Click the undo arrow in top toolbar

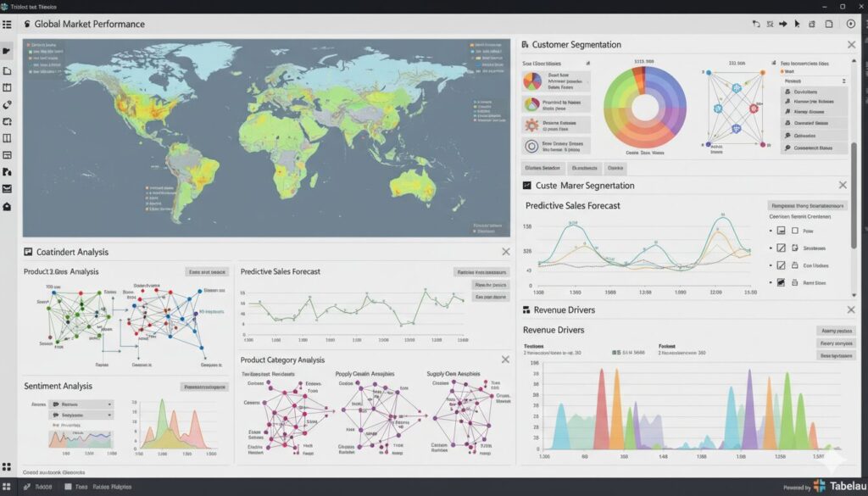(x=756, y=25)
